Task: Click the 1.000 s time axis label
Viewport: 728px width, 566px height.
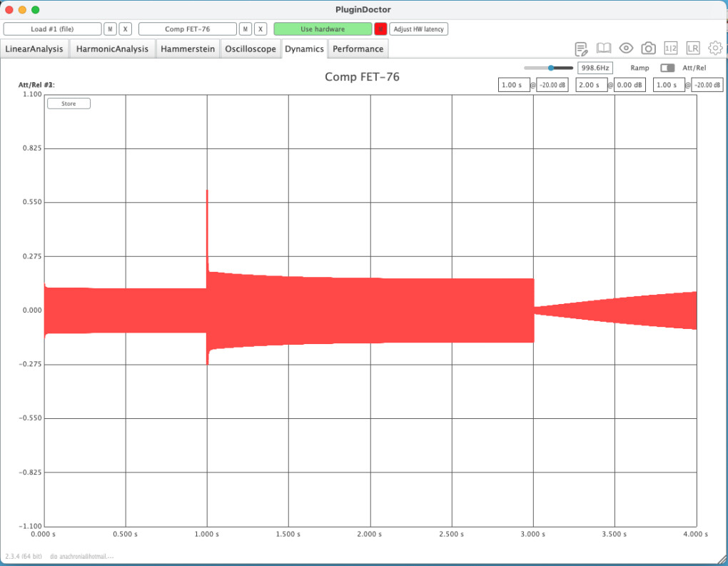Action: [x=206, y=534]
